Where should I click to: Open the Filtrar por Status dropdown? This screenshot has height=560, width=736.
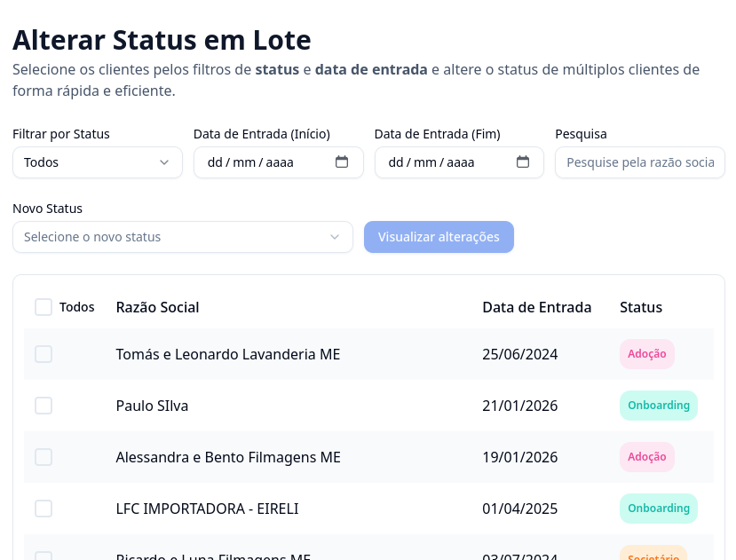coord(98,162)
